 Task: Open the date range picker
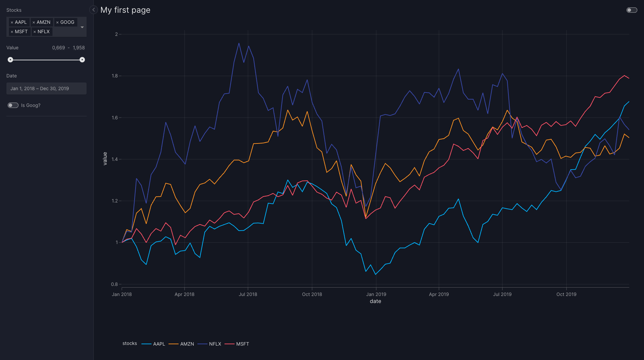(46, 88)
